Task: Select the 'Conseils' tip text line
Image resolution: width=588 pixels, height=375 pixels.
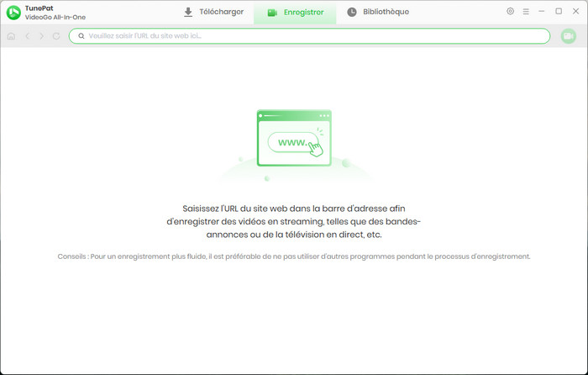Action: coord(294,256)
